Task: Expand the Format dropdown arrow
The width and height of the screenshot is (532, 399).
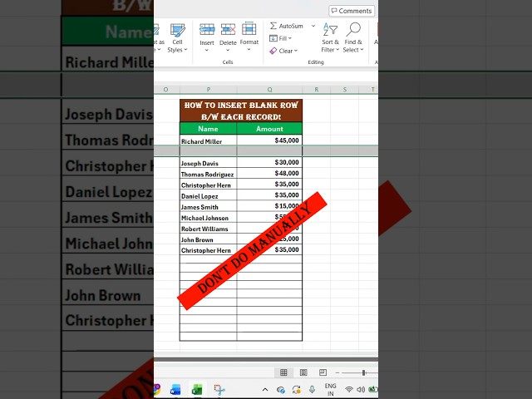Action: point(249,50)
